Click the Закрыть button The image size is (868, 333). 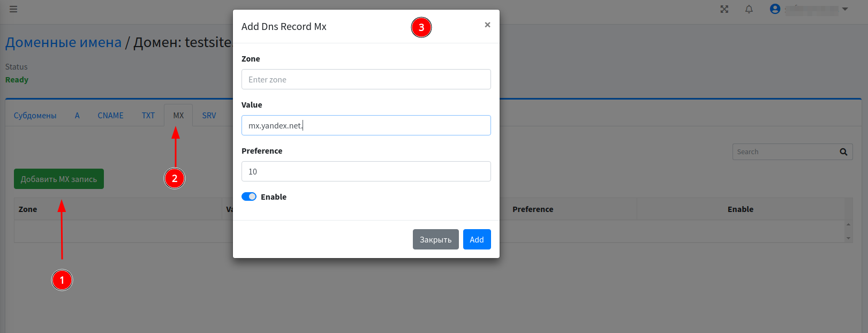click(x=435, y=240)
